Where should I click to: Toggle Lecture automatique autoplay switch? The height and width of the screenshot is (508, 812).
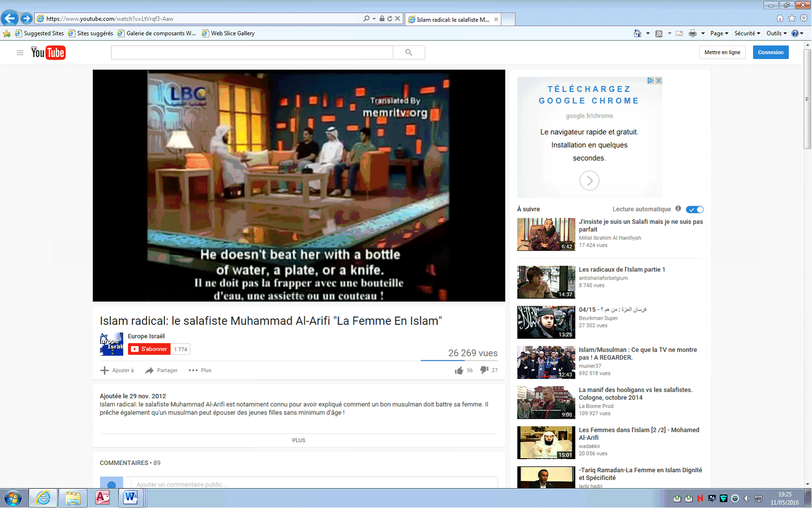coord(695,209)
